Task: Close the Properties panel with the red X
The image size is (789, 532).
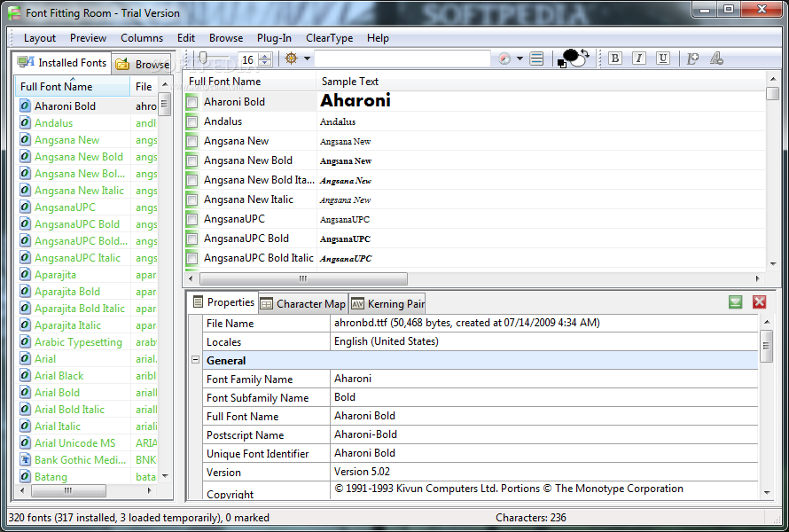Action: pos(760,302)
